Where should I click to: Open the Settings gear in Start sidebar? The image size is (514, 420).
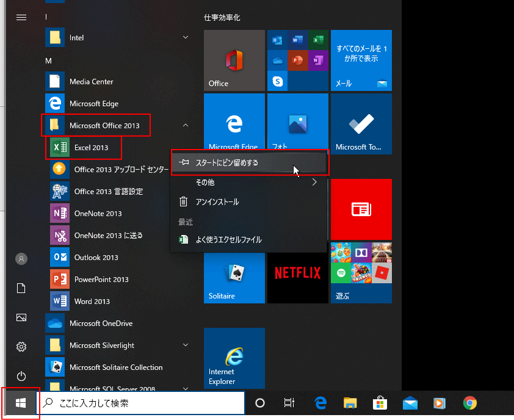(x=21, y=347)
